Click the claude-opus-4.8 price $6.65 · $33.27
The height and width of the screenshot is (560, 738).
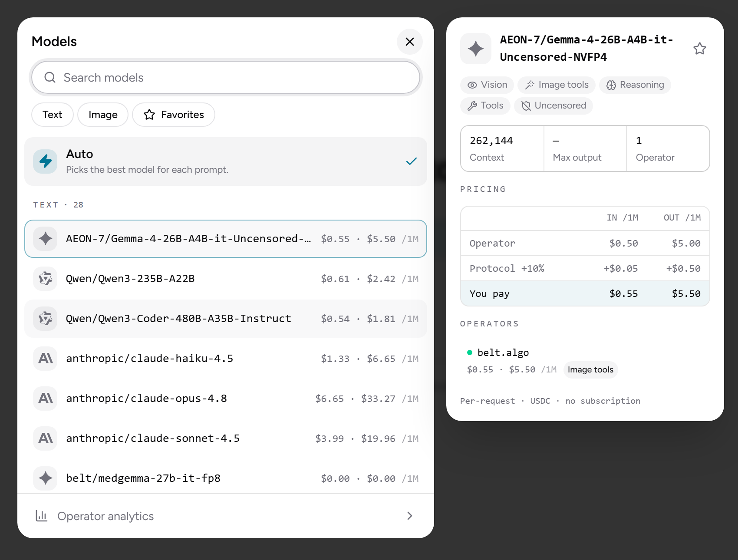(x=355, y=399)
